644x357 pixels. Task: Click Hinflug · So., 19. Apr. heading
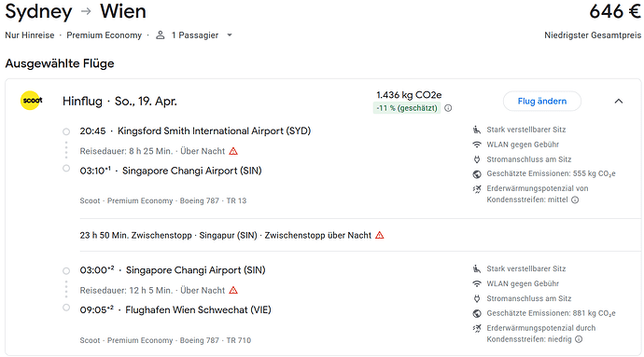pos(119,101)
